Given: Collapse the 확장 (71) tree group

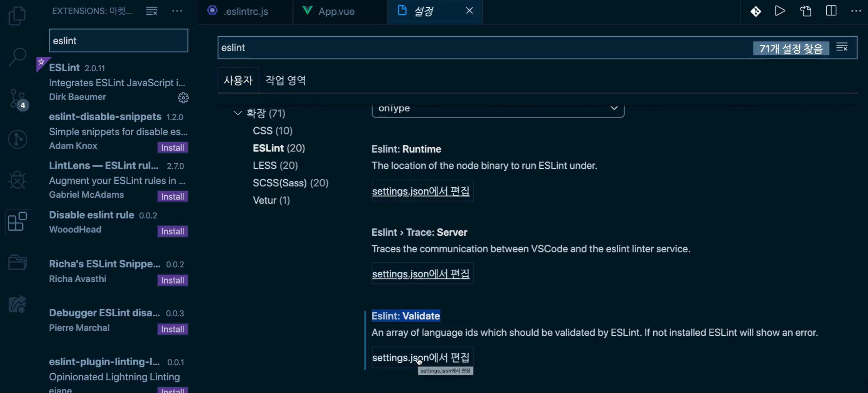Looking at the screenshot, I should pos(238,113).
